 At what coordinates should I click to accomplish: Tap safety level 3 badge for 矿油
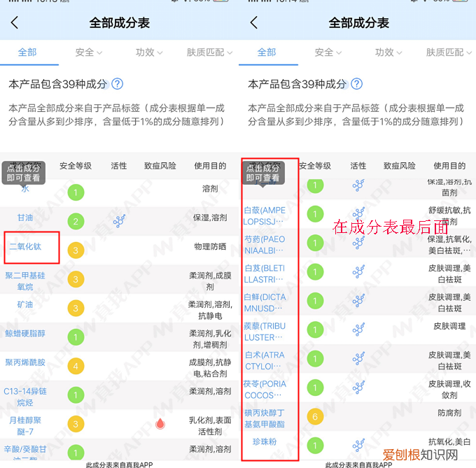(76, 309)
